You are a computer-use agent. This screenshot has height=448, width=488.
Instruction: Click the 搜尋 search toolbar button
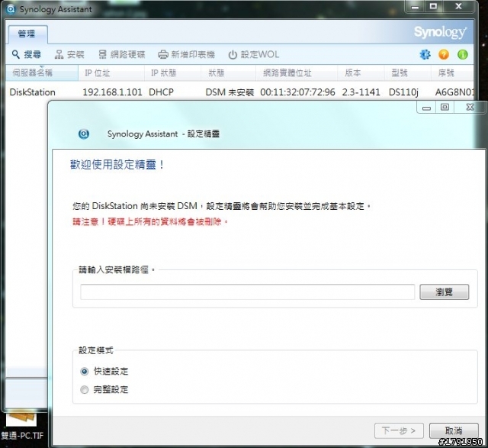coord(27,54)
